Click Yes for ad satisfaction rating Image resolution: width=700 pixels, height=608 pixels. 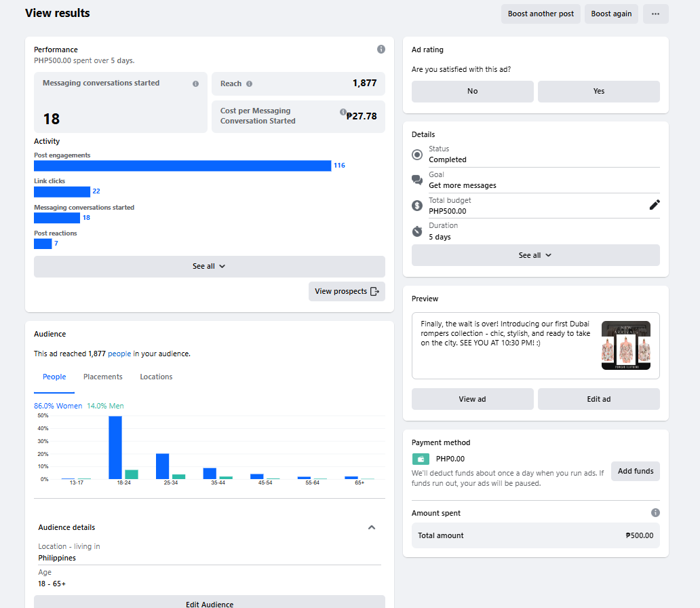click(598, 92)
